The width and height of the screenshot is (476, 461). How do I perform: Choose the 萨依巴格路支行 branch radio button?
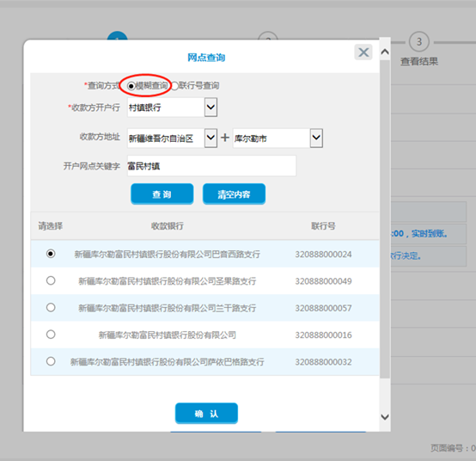(51, 361)
